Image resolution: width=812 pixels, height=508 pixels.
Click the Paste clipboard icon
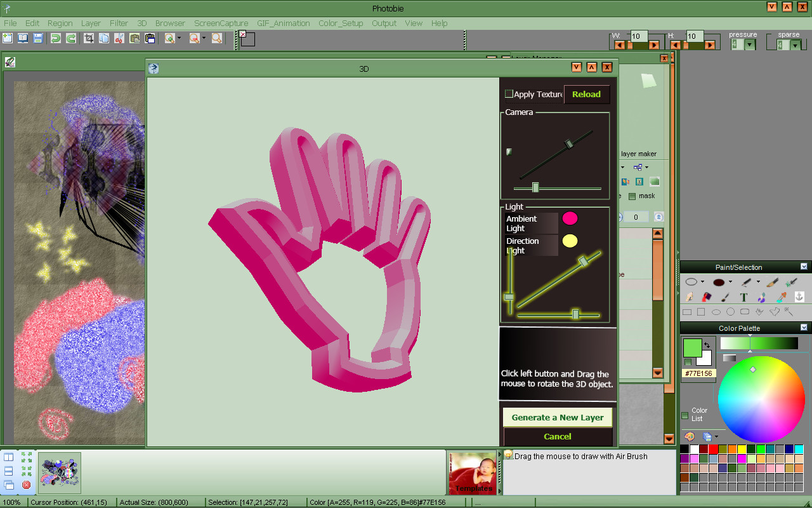click(134, 38)
